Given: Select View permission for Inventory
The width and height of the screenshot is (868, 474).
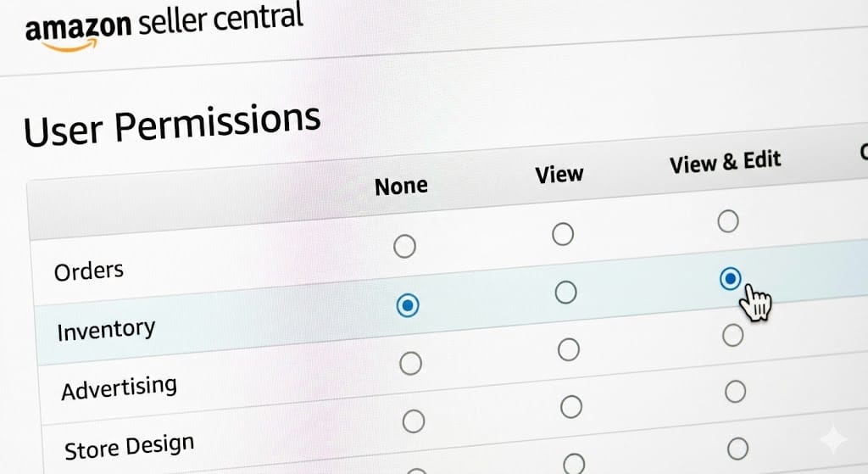Looking at the screenshot, I should coord(565,292).
